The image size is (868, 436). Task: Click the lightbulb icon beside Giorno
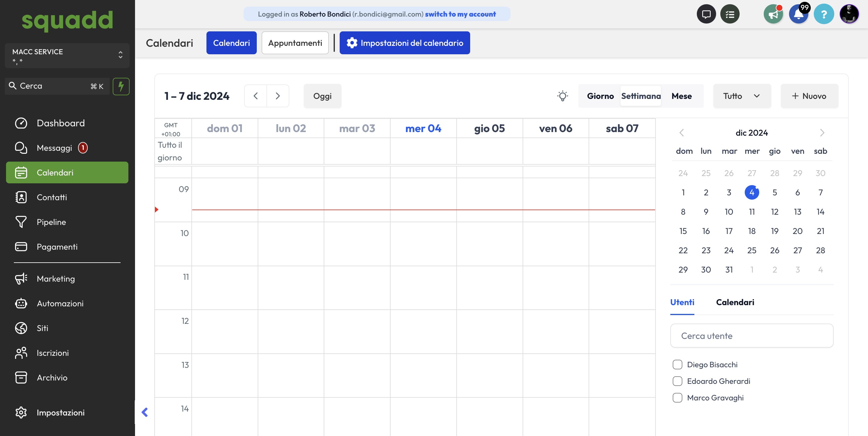click(x=562, y=96)
